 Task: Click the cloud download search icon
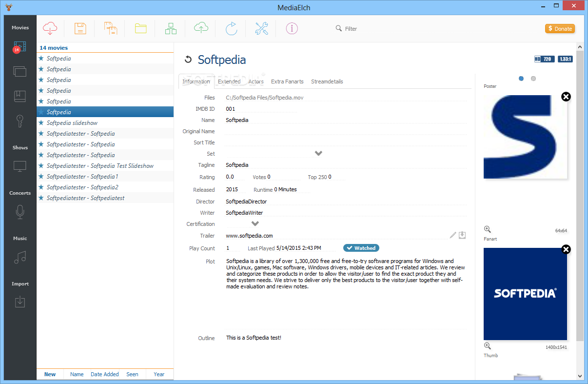(x=50, y=28)
